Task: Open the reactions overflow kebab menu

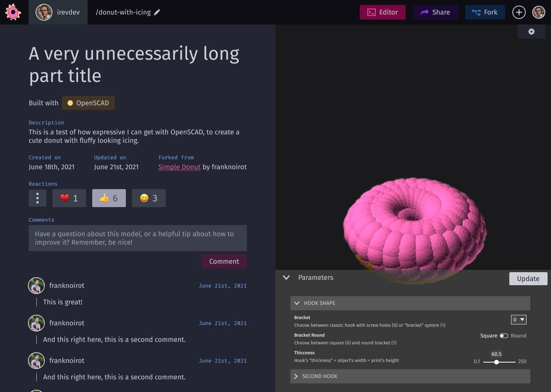Action: click(x=37, y=198)
